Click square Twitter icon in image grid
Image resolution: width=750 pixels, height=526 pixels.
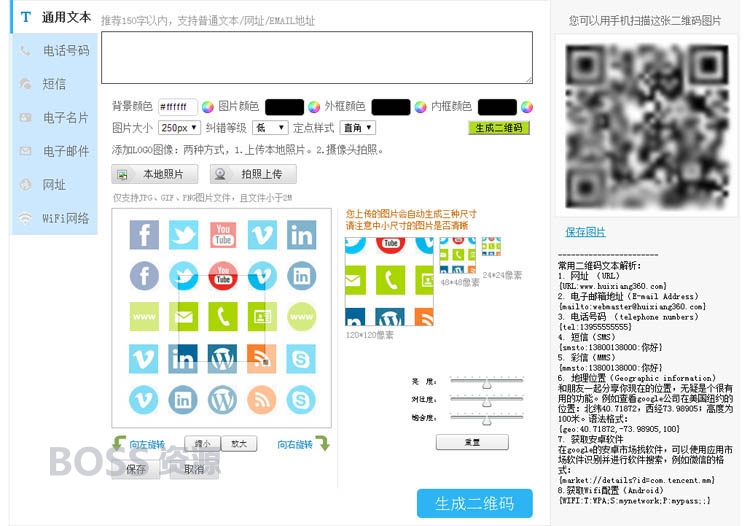184,235
